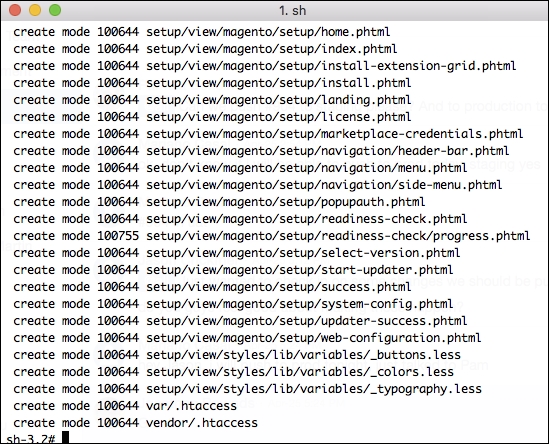549x444 pixels.
Task: Click the 100755 mode value
Action: tap(118, 236)
